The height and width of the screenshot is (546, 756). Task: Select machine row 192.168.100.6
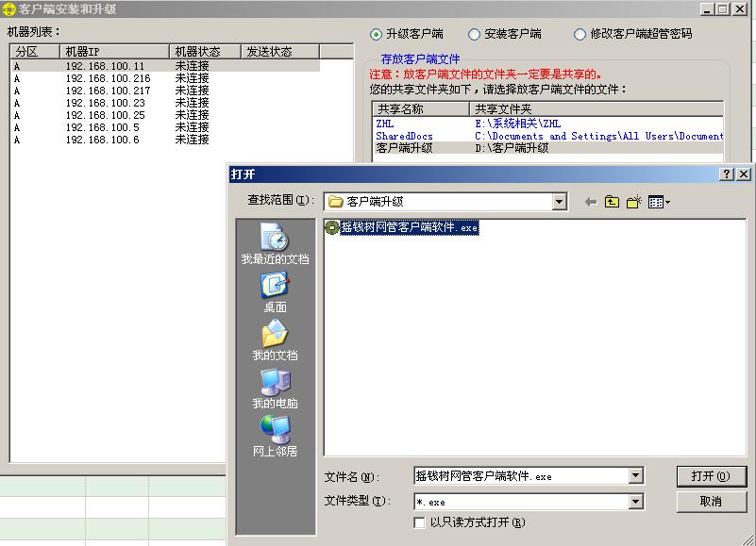click(x=165, y=140)
